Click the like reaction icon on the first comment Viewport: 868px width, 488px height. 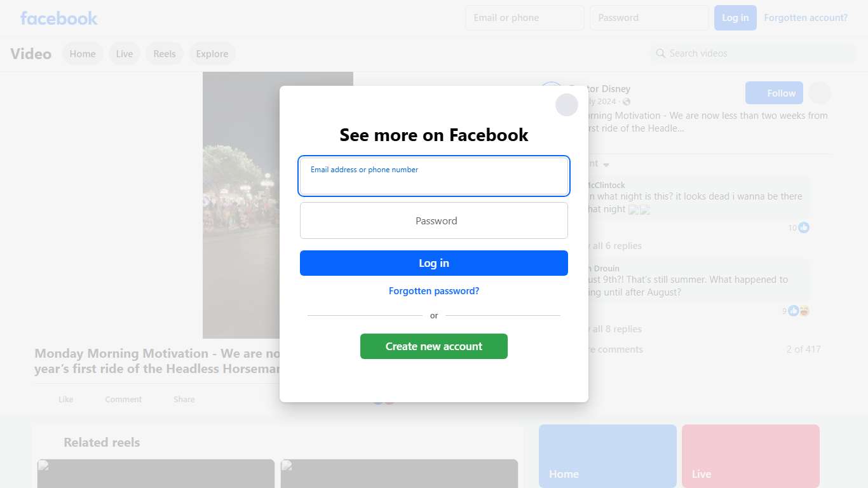click(804, 227)
